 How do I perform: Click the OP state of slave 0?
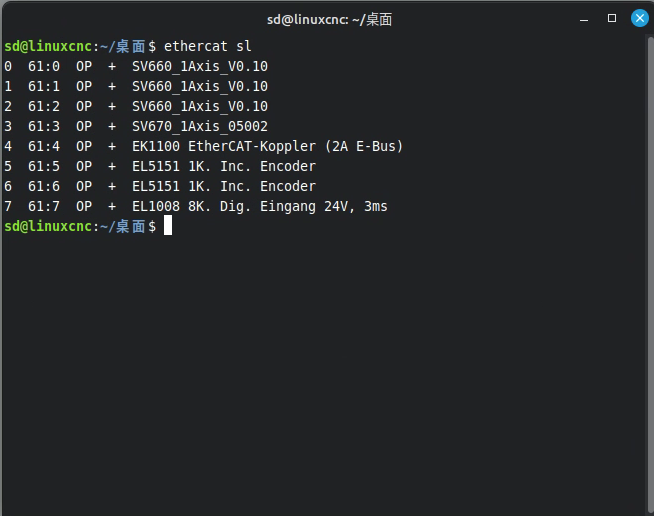84,66
